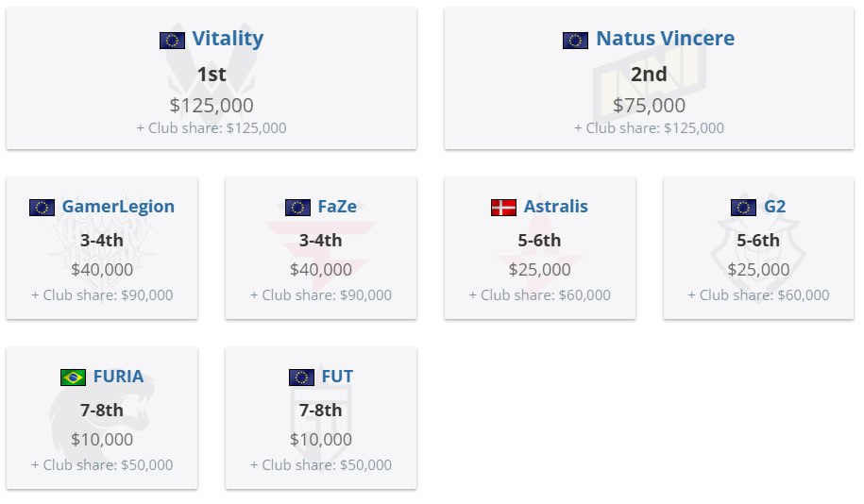
Task: Visit the Astralis team page
Action: click(x=555, y=207)
